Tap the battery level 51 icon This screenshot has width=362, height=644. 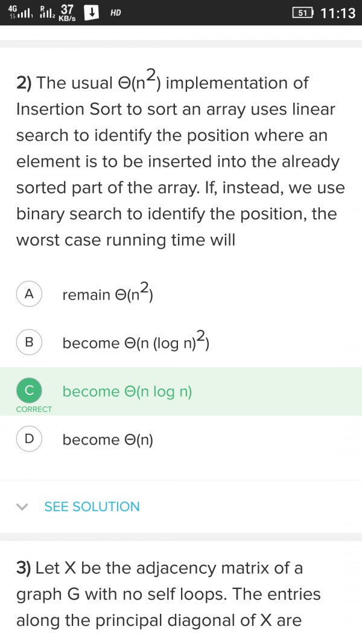tap(302, 13)
